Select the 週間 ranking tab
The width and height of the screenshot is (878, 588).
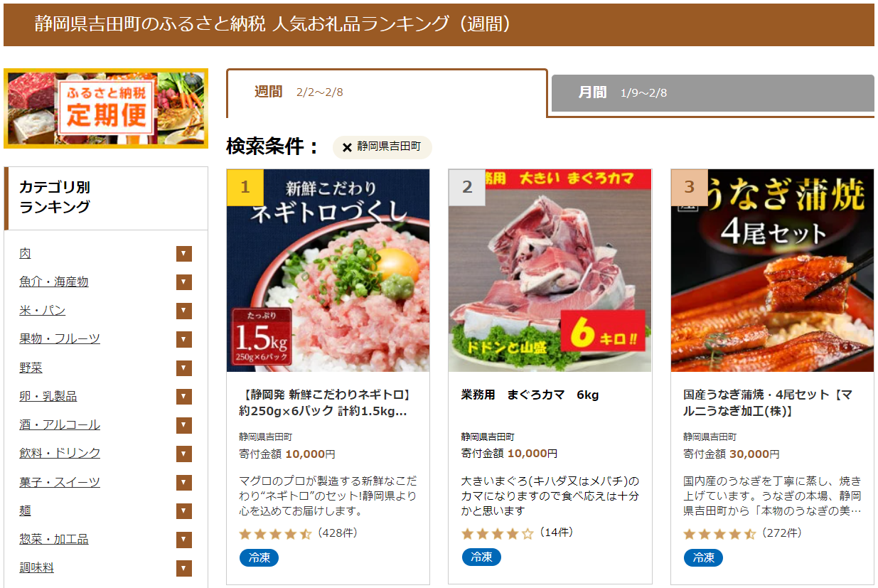click(x=387, y=92)
